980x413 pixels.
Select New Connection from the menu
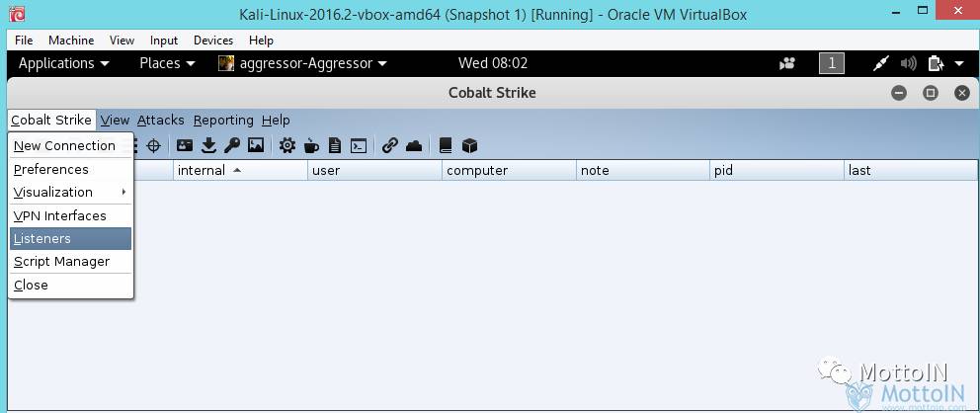point(70,145)
